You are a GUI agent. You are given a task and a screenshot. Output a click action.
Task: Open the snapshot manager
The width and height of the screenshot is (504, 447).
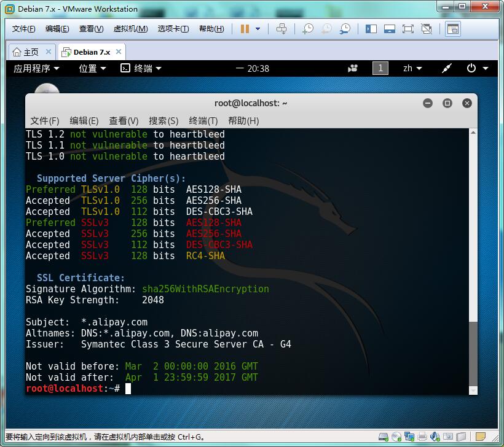(x=345, y=29)
